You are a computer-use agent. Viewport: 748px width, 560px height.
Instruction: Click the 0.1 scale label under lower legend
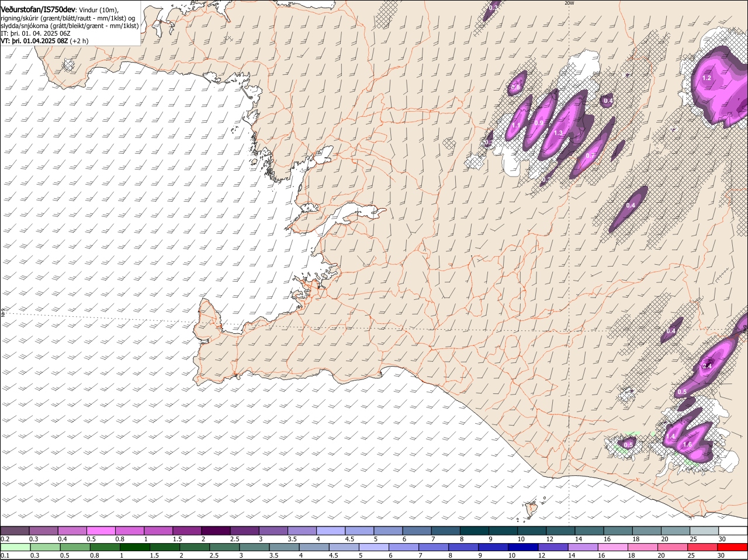(x=5, y=556)
